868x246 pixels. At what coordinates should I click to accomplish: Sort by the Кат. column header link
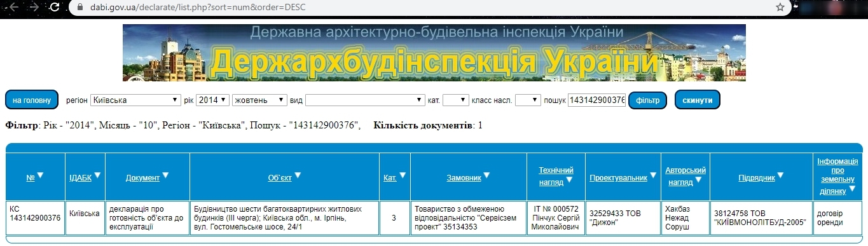coord(390,178)
